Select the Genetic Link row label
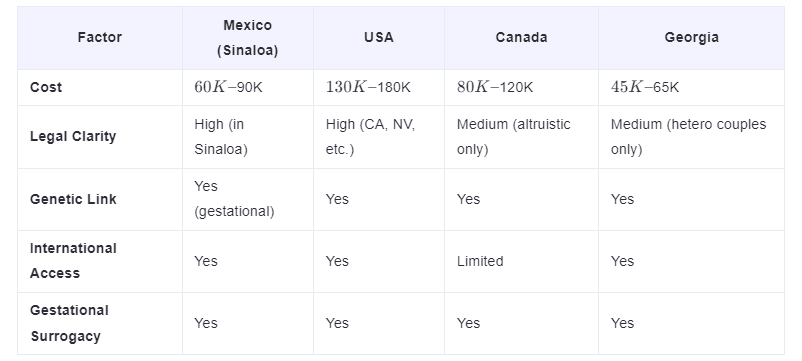Screen dimensions: 802x361 click(73, 199)
